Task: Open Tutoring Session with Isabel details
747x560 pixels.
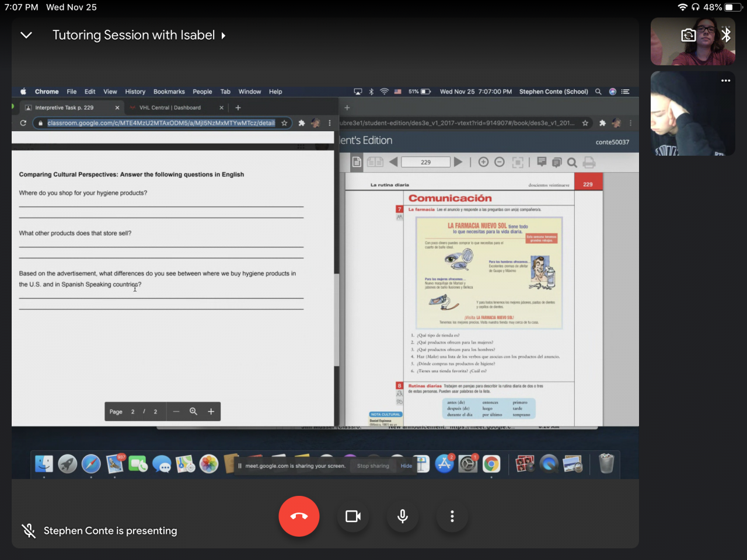Action: click(139, 35)
